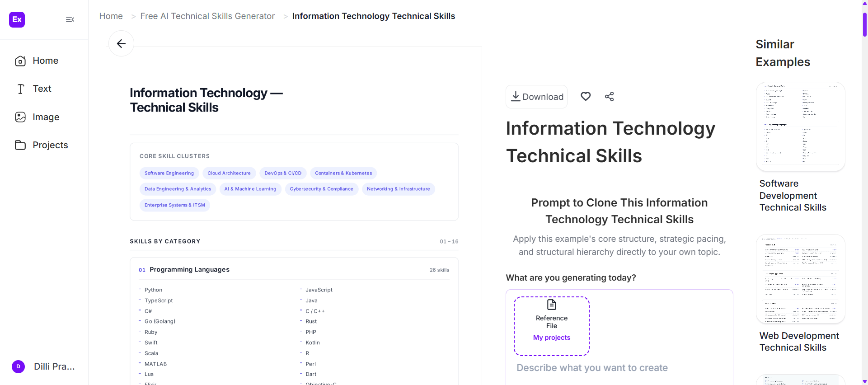Open My projects link in reference box
868x385 pixels.
(552, 338)
